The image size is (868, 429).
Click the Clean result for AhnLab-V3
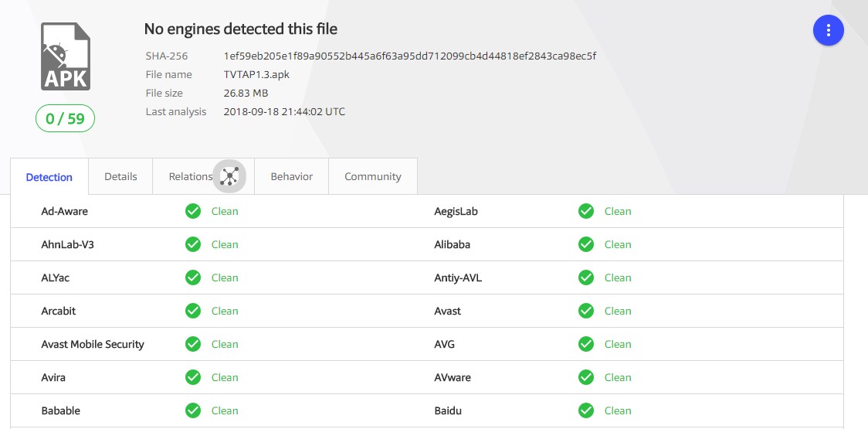[225, 244]
